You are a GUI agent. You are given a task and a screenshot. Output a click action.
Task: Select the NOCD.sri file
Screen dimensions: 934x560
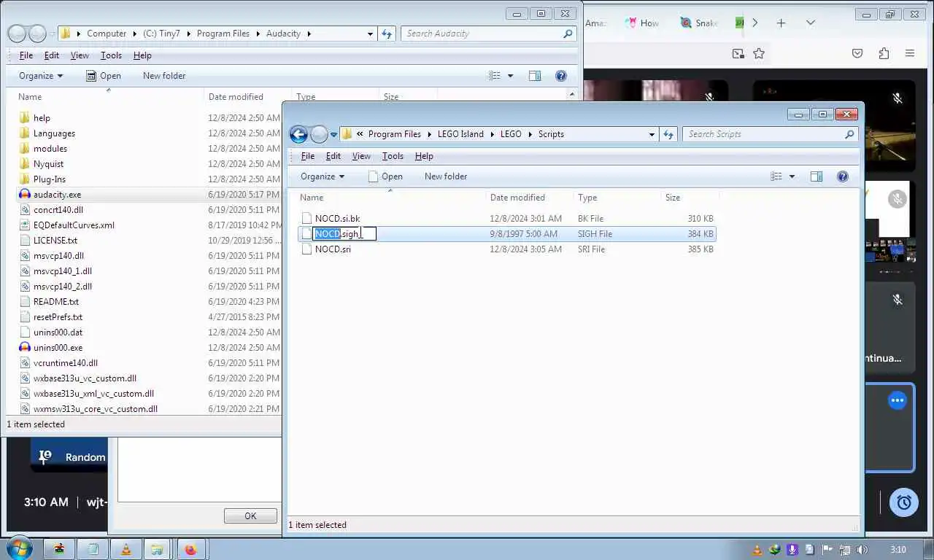tap(333, 249)
